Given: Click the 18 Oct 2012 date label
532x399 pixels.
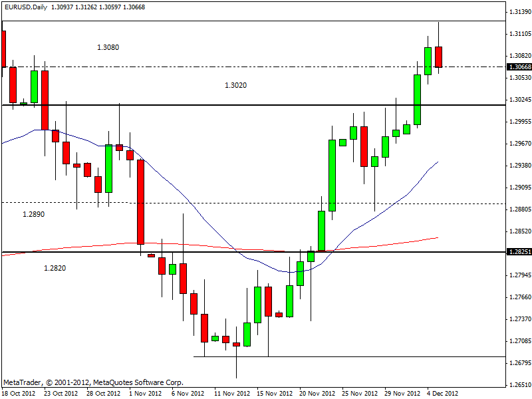Looking at the screenshot, I should click(x=19, y=393).
